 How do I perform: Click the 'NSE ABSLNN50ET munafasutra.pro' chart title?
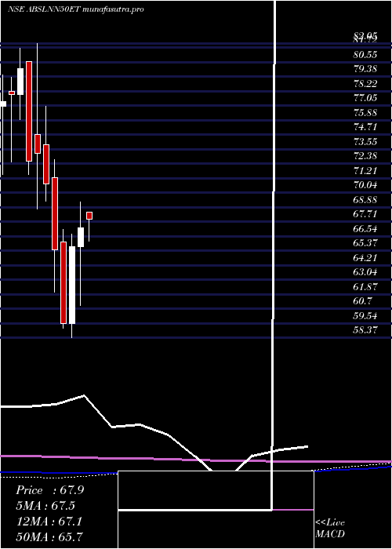point(76,9)
